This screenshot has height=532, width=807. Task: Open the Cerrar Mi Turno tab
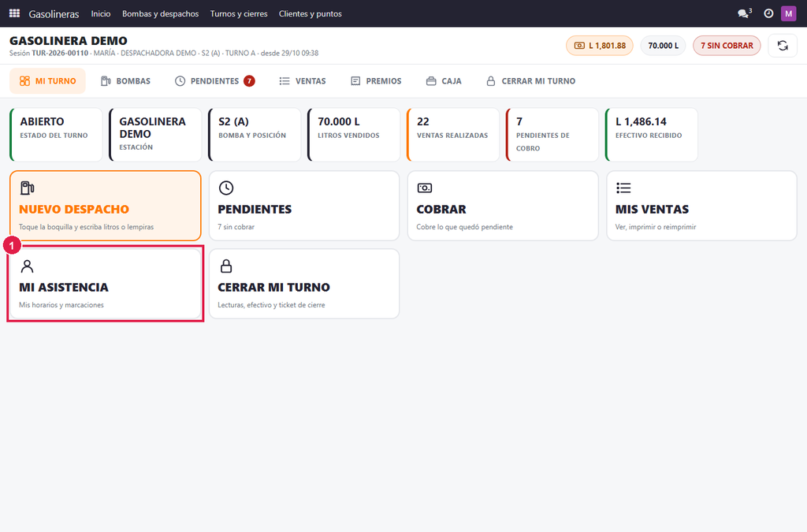coord(530,80)
